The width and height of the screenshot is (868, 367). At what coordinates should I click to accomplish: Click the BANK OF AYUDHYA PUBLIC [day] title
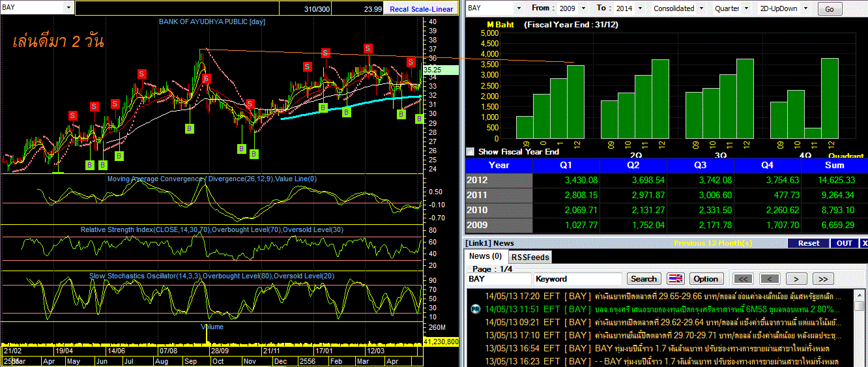(212, 22)
